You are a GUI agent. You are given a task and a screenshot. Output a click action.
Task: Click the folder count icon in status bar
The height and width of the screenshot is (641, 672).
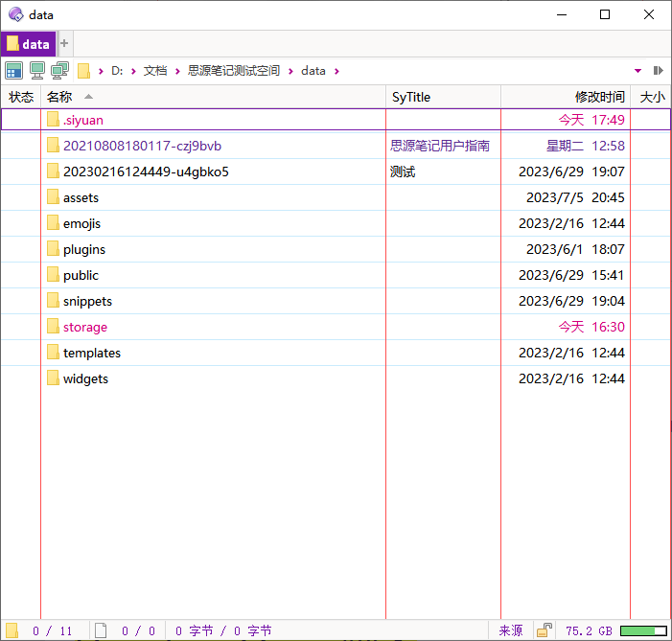12,630
